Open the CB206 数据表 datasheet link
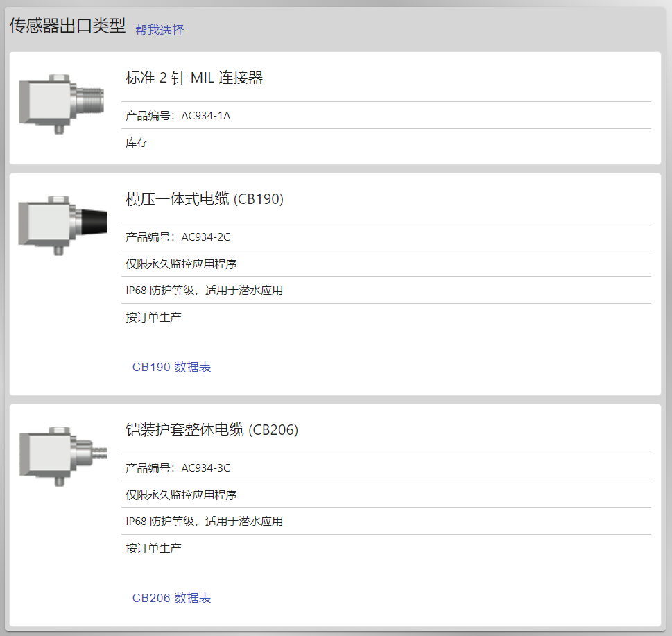This screenshot has width=672, height=636. [x=171, y=598]
